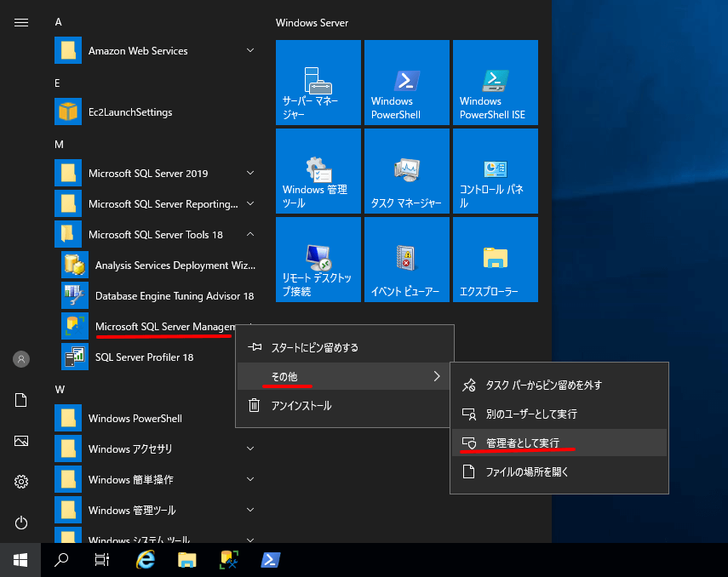Open the Windows PowerShell ISE tile
This screenshot has height=577, width=728.
pyautogui.click(x=496, y=83)
